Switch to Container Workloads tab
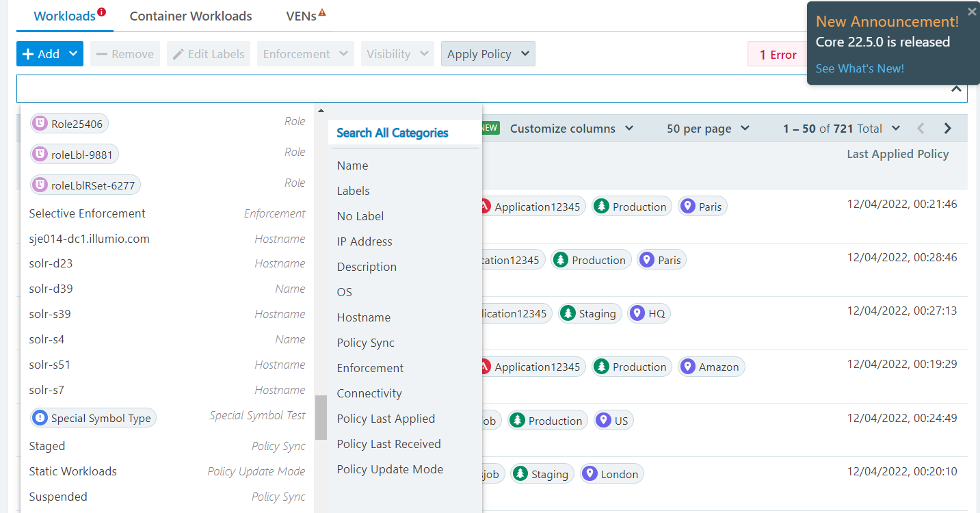980x513 pixels. click(191, 16)
